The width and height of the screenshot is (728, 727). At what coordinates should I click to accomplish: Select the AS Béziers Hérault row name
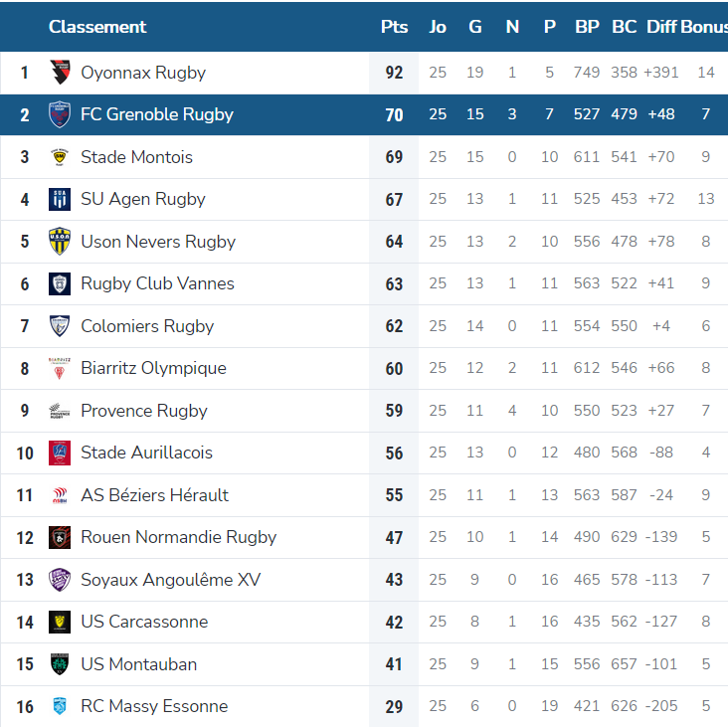pyautogui.click(x=154, y=495)
